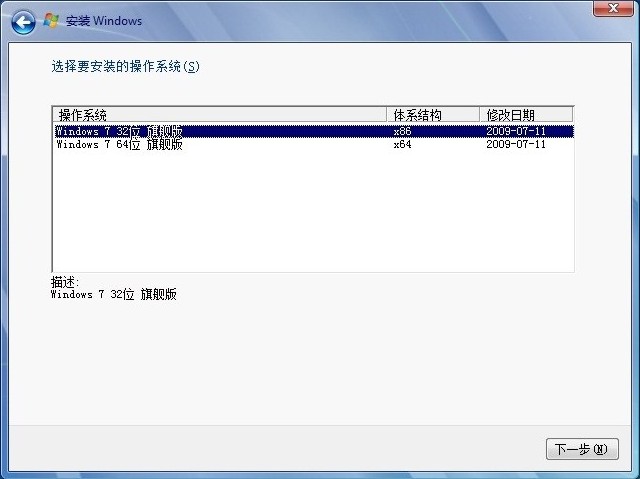Click the 描述 description text below the list
Viewport: 640px width, 479px height.
coord(114,294)
